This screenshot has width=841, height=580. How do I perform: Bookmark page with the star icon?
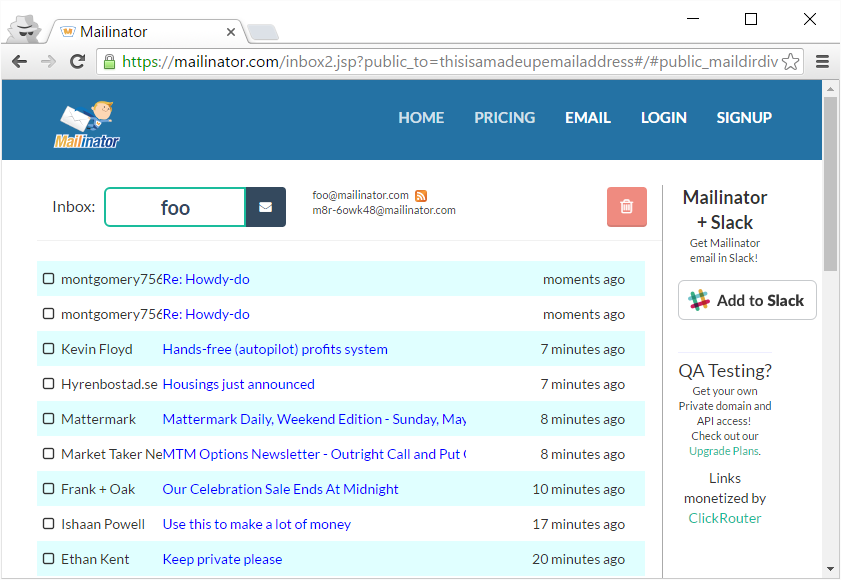[791, 62]
